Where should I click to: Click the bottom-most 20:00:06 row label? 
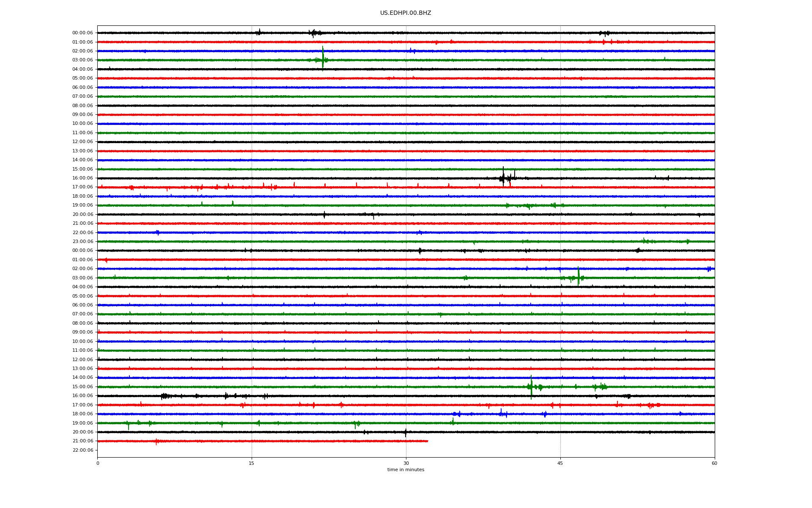(82, 432)
